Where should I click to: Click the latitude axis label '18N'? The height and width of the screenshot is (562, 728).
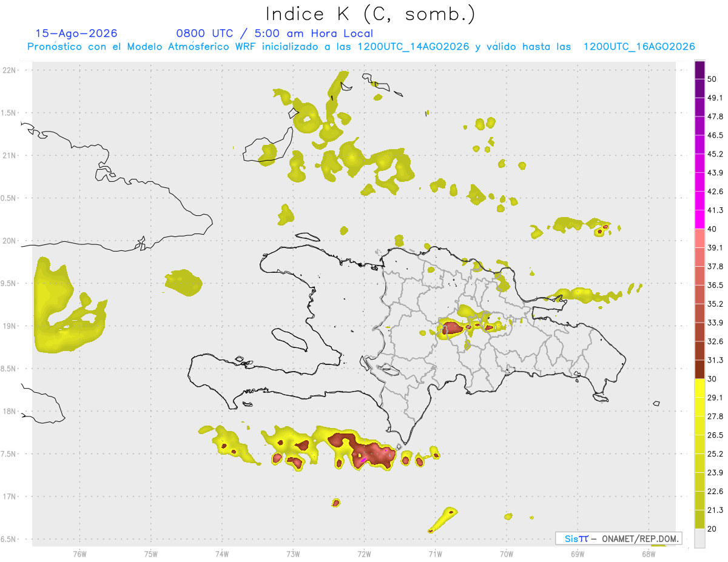[x=10, y=411]
